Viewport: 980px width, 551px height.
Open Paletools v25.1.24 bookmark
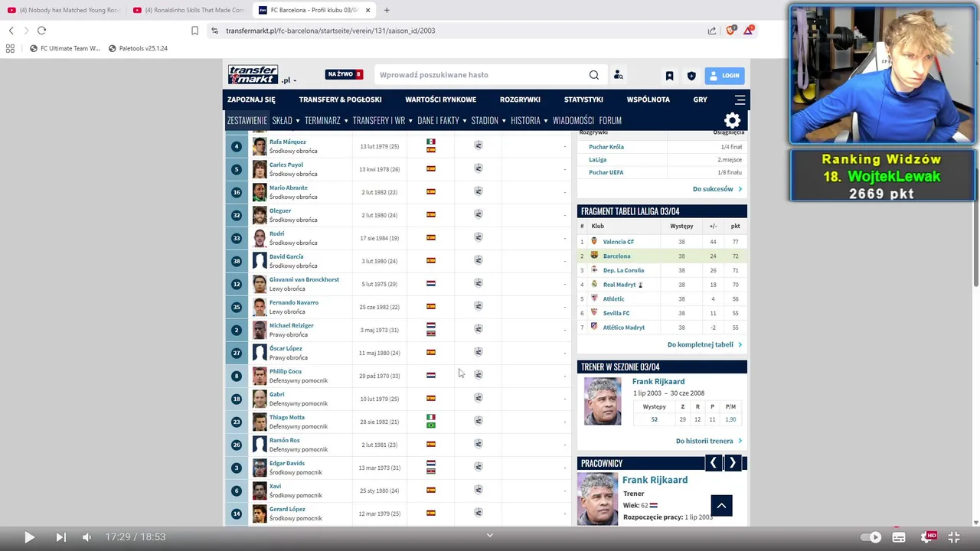coord(138,48)
